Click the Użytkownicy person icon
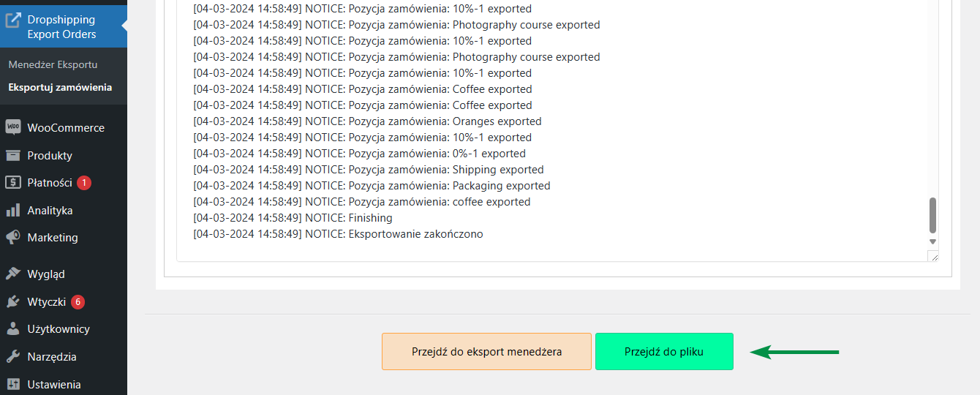Viewport: 980px width, 395px height. click(13, 328)
